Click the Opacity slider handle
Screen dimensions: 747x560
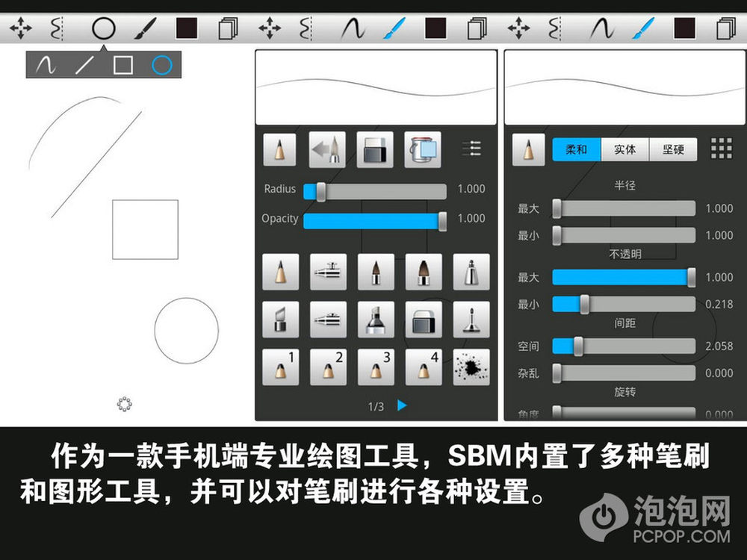point(442,220)
